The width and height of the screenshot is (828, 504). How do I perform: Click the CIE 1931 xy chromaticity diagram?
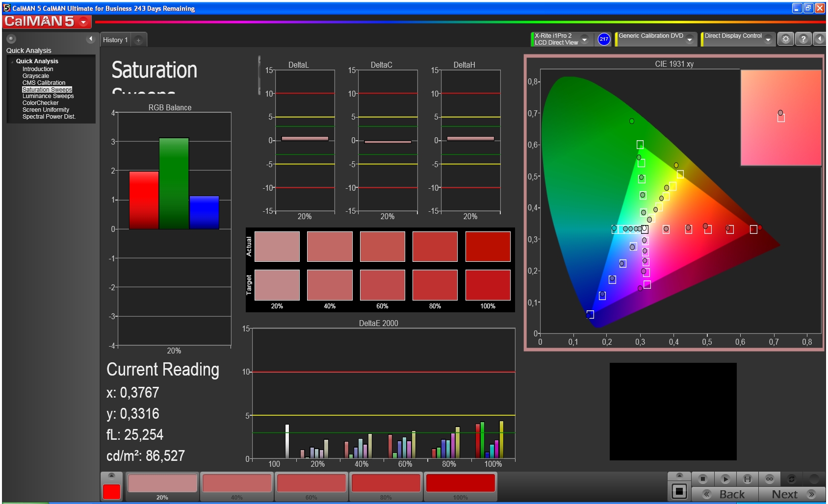673,203
